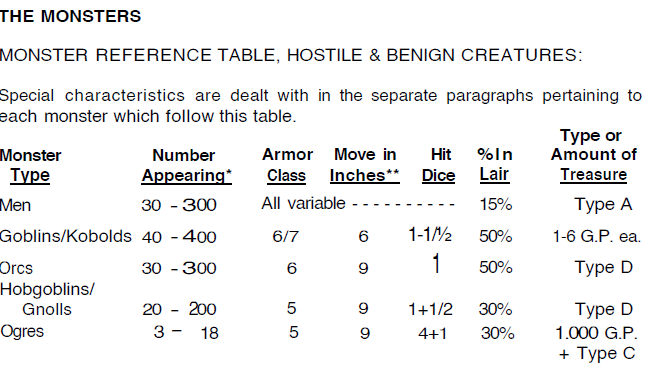Screen dimensions: 654x368
Task: Click the 6/7 armor class value
Action: [x=286, y=237]
